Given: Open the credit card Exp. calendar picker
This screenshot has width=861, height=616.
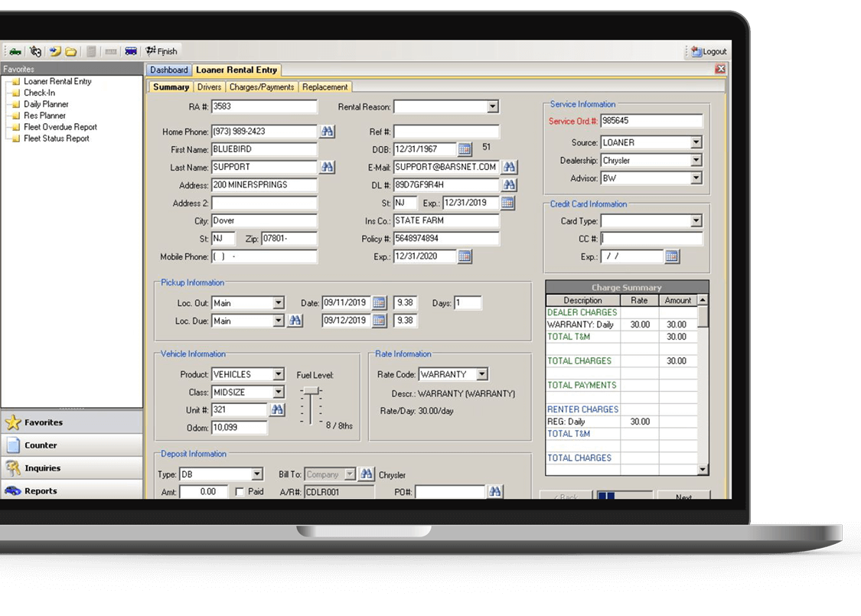Looking at the screenshot, I should click(x=671, y=256).
